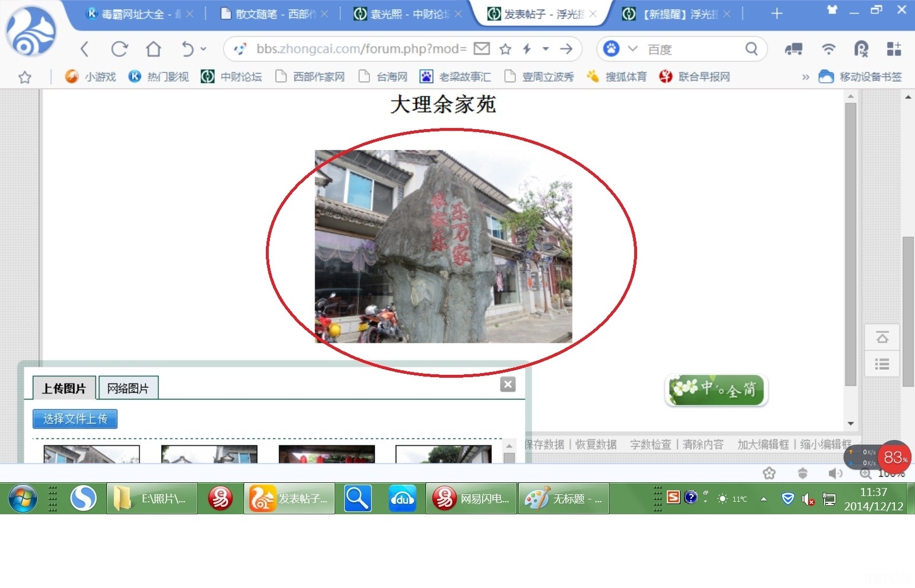This screenshot has width=915, height=588.
Task: Switch to the 网络图片 tab
Action: coord(128,389)
